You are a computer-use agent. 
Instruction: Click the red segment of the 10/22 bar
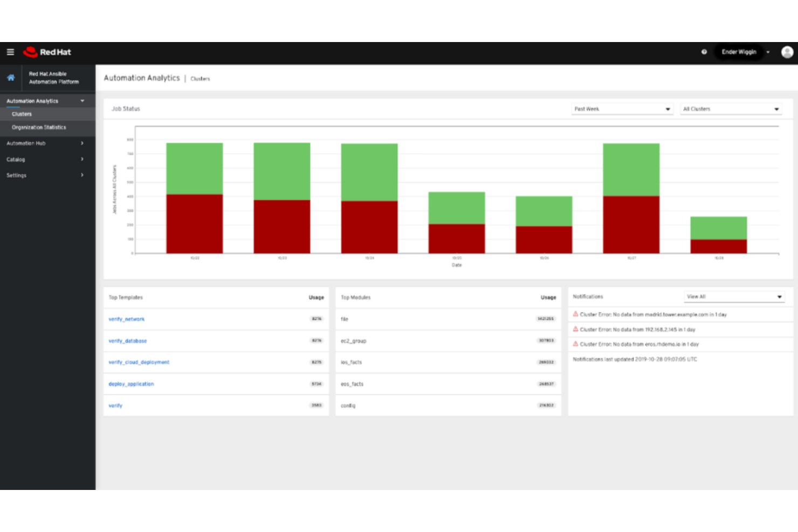coord(195,224)
